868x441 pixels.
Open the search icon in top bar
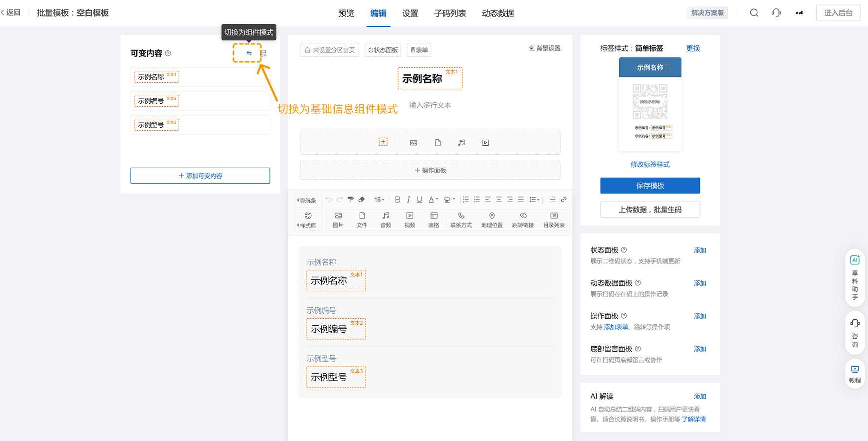[754, 13]
